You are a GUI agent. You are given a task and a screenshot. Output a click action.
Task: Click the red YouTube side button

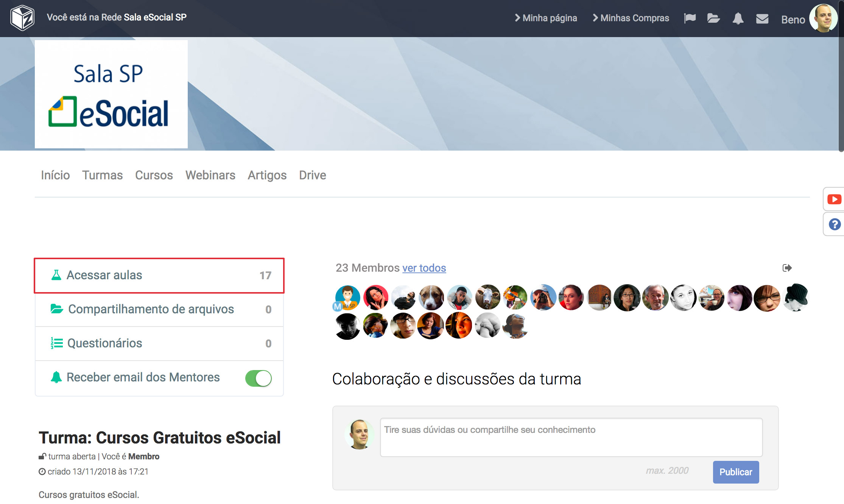(x=834, y=199)
